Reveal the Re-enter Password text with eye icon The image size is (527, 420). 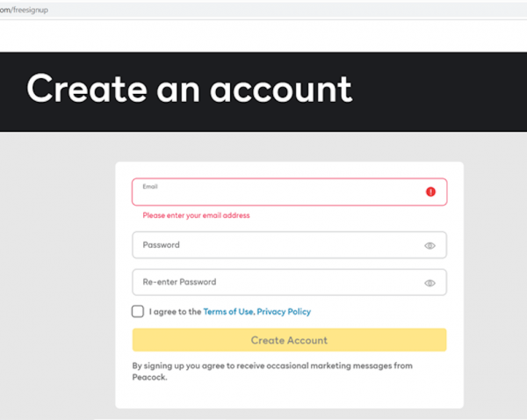[430, 283]
